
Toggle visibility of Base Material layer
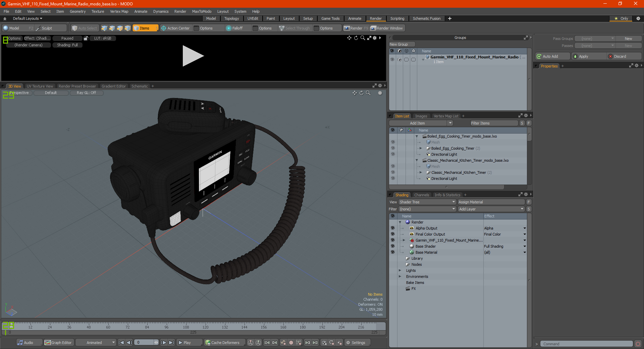click(x=392, y=252)
